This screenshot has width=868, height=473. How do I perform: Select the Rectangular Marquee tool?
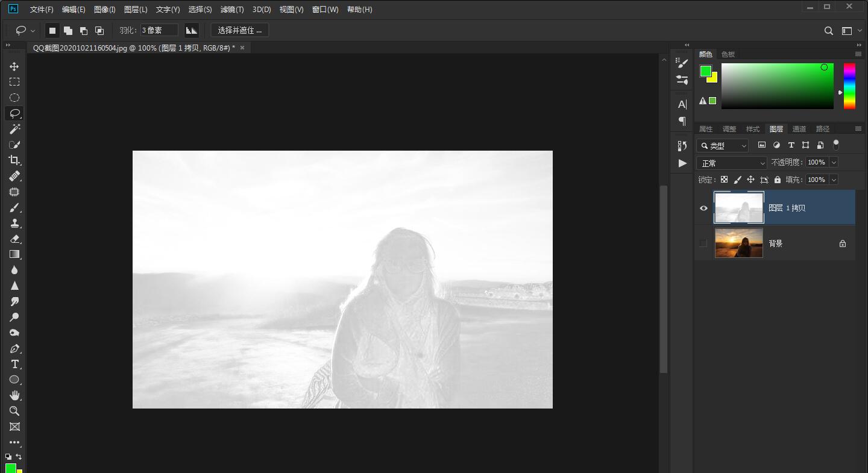pyautogui.click(x=14, y=82)
